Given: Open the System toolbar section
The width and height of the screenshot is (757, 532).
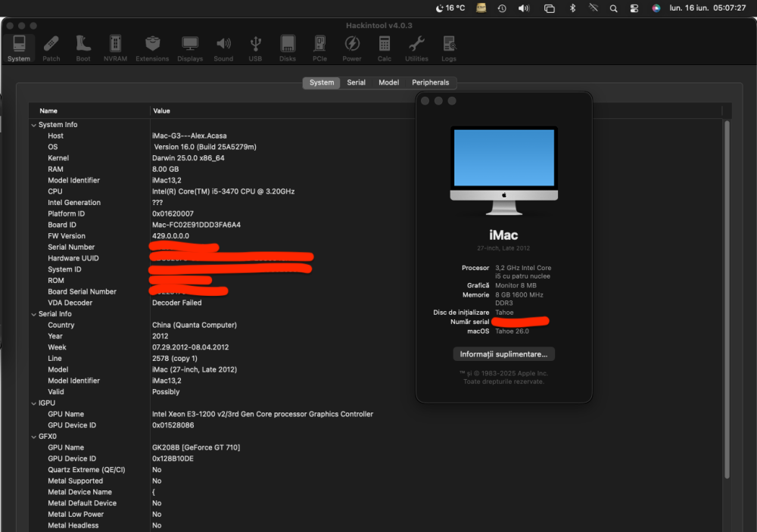Looking at the screenshot, I should 19,48.
